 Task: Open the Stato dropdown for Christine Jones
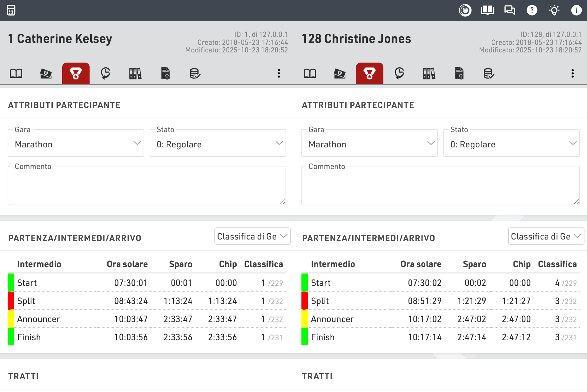(x=511, y=144)
